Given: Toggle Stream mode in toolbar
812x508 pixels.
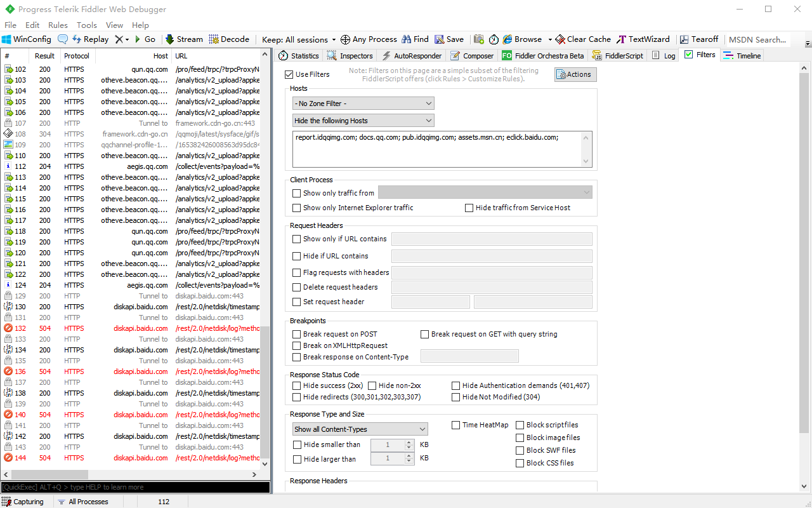Looking at the screenshot, I should tap(184, 39).
